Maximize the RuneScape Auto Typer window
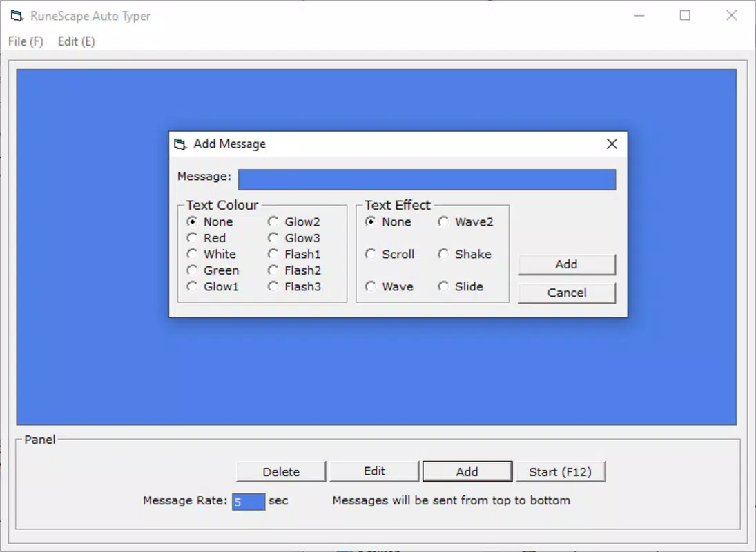Screen dimensions: 756x552 [685, 15]
